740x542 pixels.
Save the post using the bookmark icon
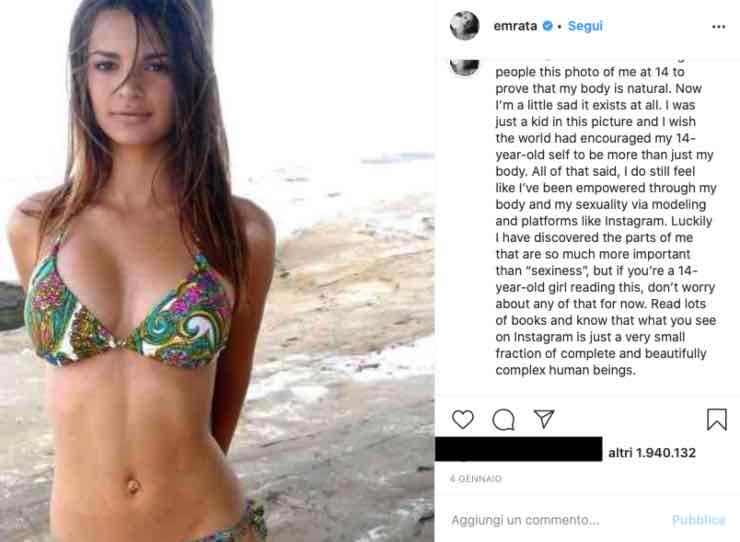(716, 419)
